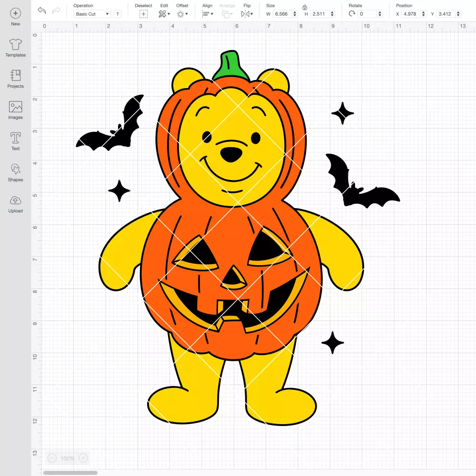Click the Width value field
The image size is (476, 476).
[x=282, y=14]
